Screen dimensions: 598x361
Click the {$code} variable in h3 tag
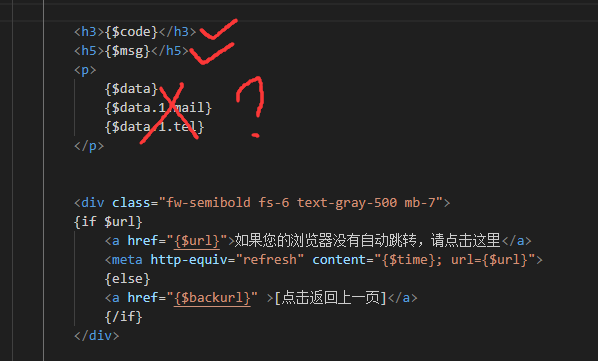[x=131, y=32]
